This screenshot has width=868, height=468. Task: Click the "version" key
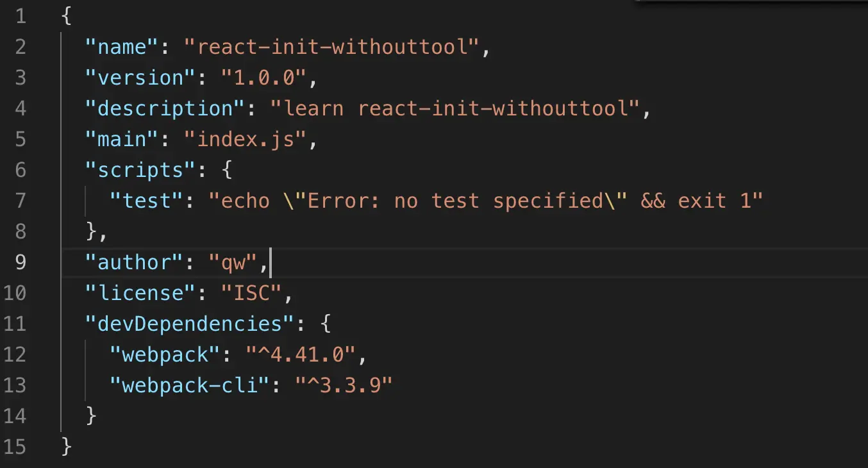pos(142,78)
